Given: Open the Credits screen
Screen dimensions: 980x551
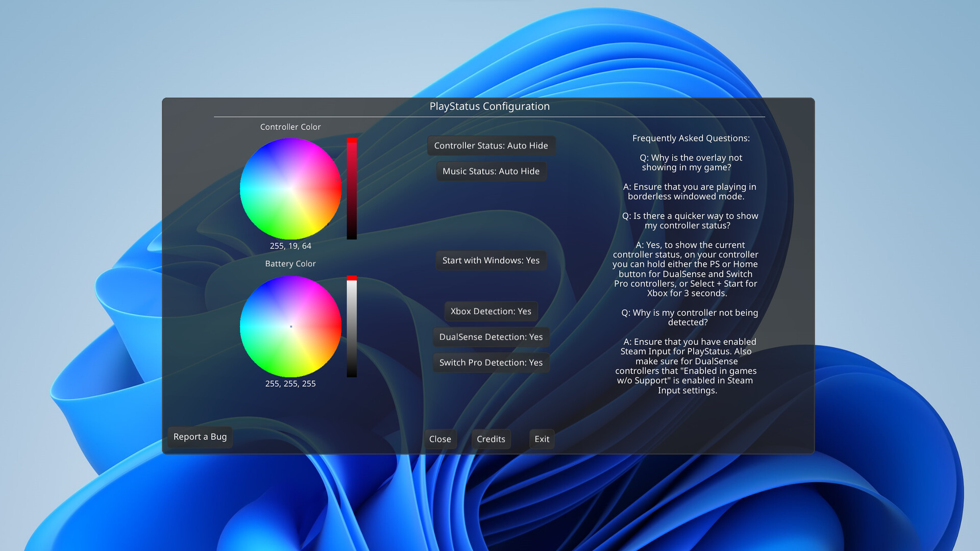Looking at the screenshot, I should 491,439.
